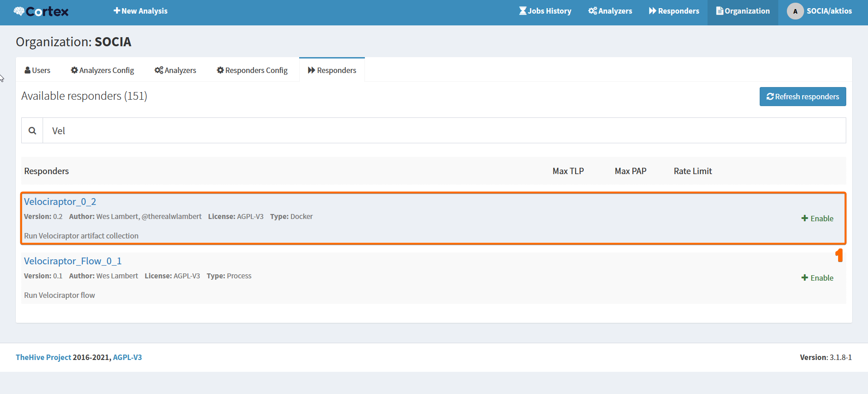Click the New Analysis plus icon

tap(116, 11)
